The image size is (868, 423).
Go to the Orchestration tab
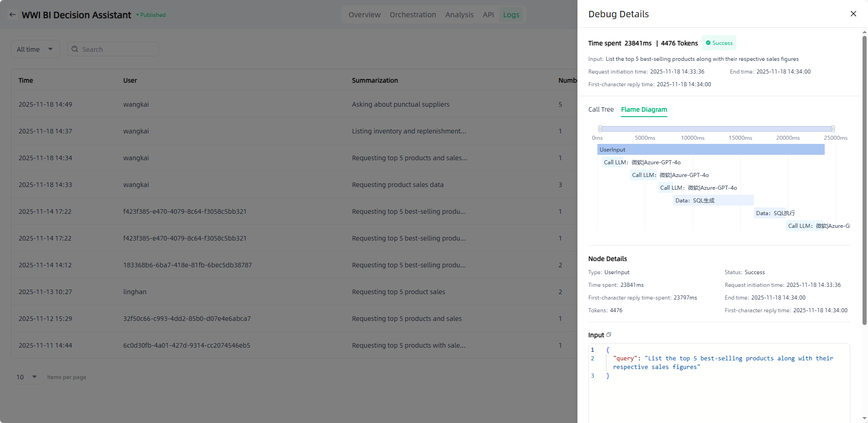click(413, 15)
